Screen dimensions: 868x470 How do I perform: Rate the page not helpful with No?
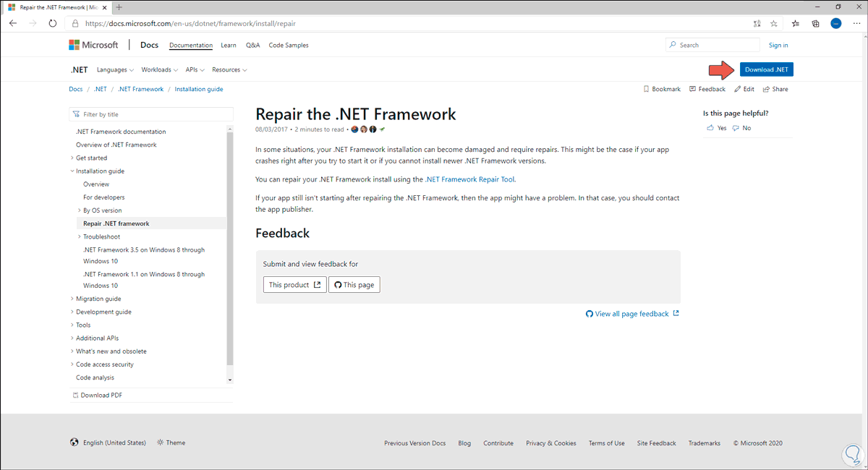tap(742, 128)
